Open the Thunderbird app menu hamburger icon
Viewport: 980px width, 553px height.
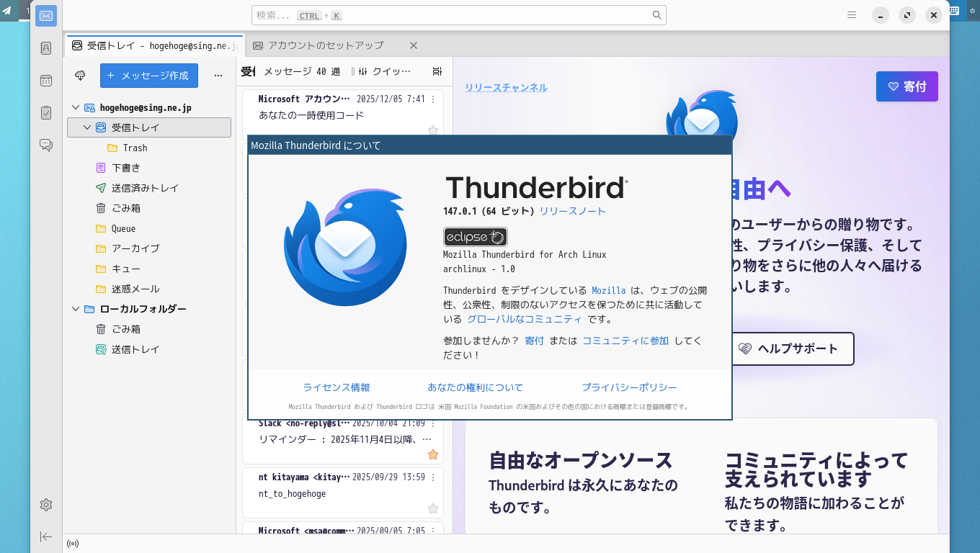click(852, 15)
